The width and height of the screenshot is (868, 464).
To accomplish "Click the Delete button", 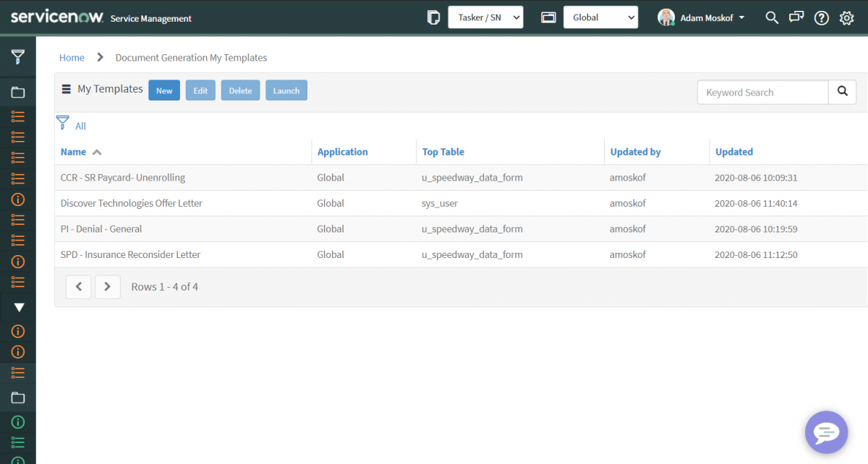I will [240, 90].
